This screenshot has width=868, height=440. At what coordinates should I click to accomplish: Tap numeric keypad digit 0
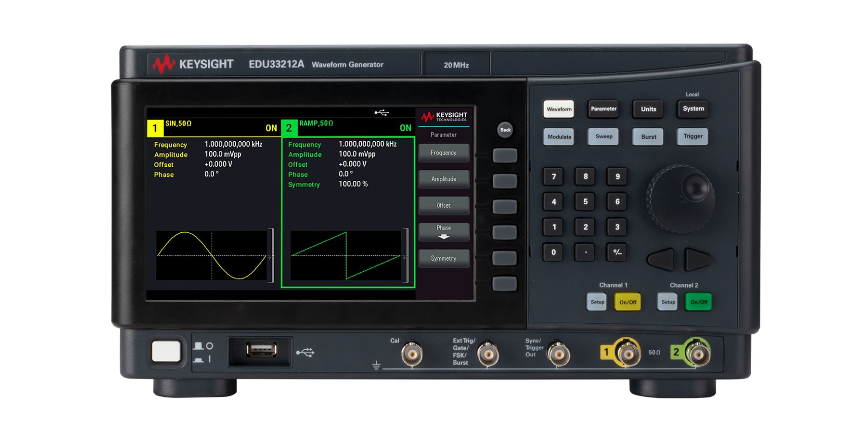point(554,252)
